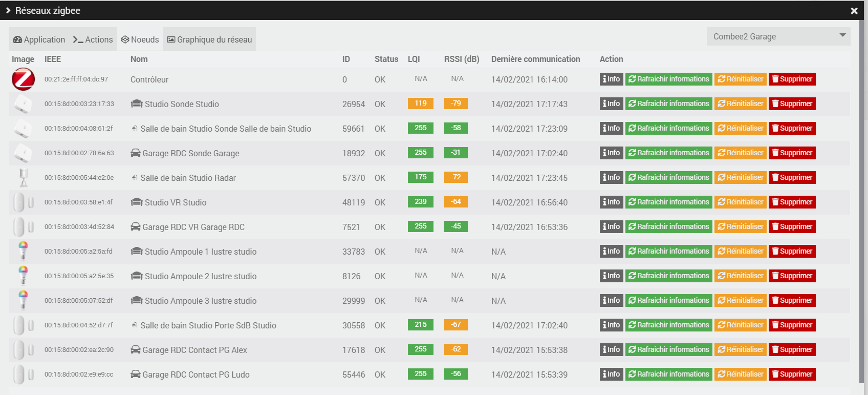This screenshot has width=868, height=395.
Task: Refresh information for Studio Ampoule 3 lustre
Action: tap(669, 300)
